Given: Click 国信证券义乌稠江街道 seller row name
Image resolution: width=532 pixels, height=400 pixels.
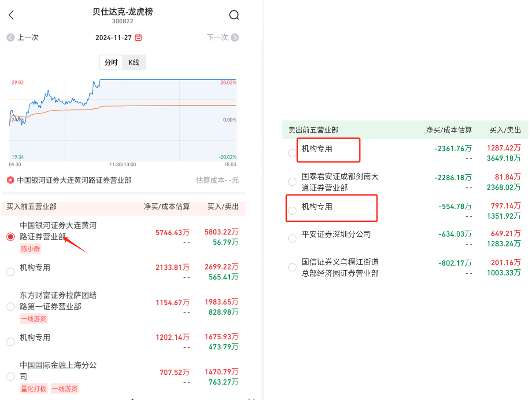Looking at the screenshot, I should (x=340, y=267).
